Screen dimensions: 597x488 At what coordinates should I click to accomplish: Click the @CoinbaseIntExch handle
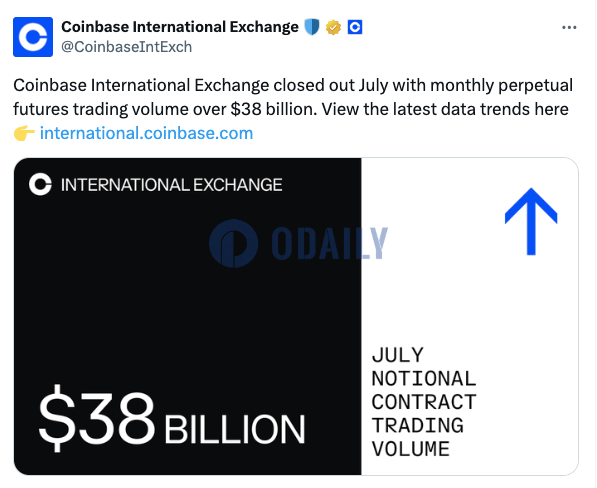[x=126, y=47]
